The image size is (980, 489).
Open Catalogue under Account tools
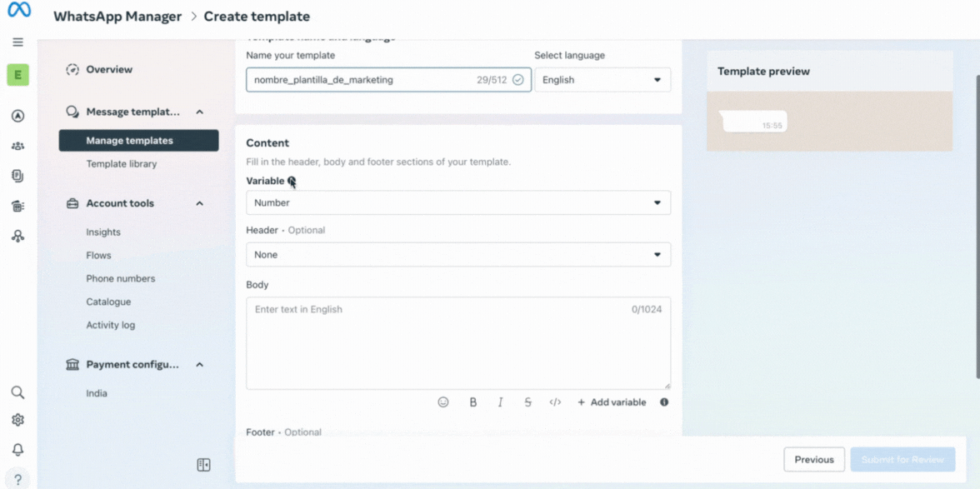108,302
